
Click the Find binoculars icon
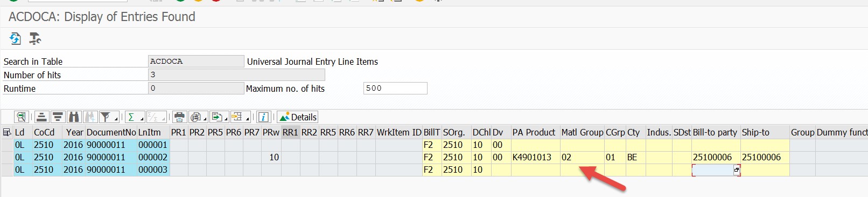74,117
